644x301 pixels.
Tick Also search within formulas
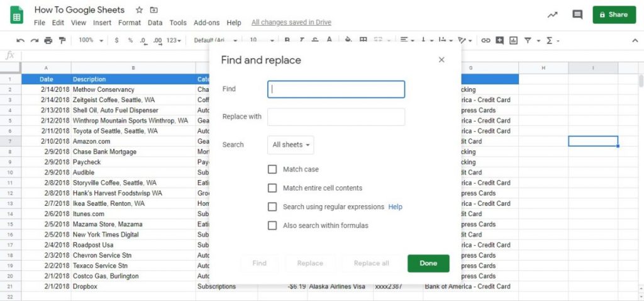click(x=272, y=225)
